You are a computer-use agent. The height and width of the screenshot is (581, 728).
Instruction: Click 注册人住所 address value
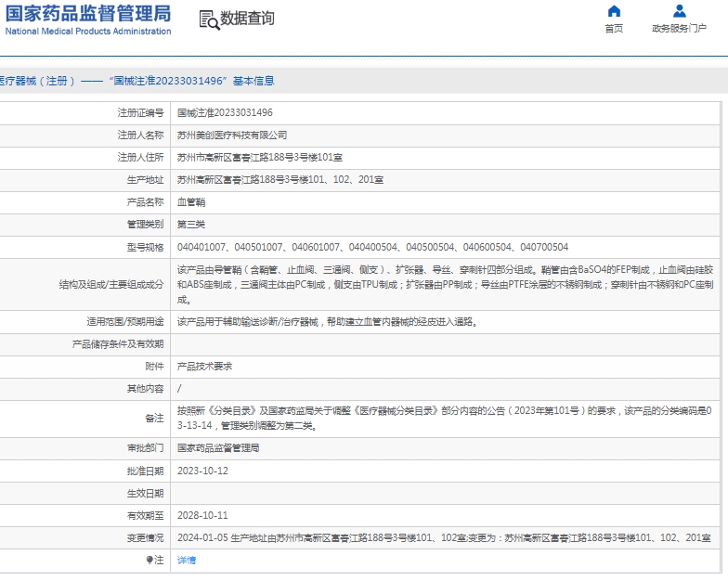tap(260, 158)
